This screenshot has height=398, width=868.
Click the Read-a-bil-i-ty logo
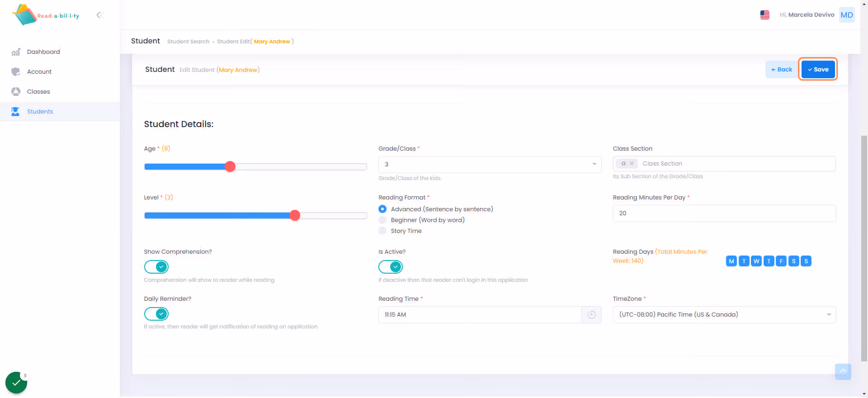click(46, 15)
